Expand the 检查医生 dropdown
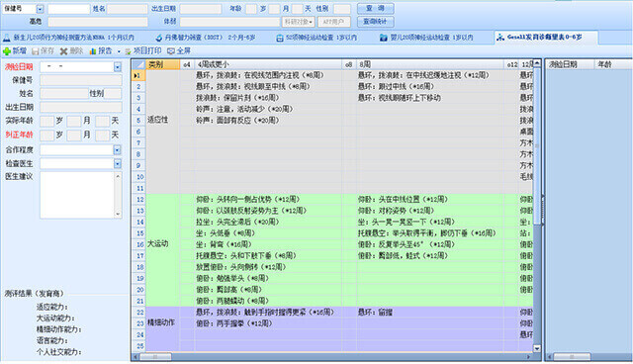The width and height of the screenshot is (633, 364). click(x=117, y=164)
